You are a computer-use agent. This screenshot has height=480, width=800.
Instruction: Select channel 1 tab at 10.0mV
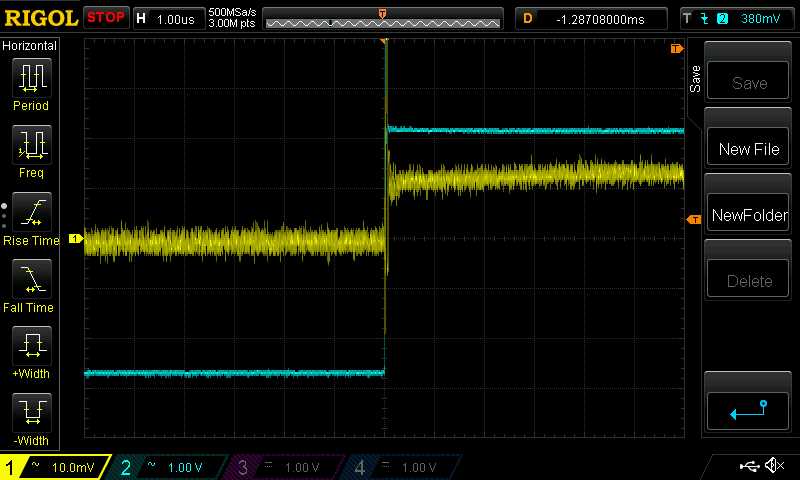[x=54, y=467]
